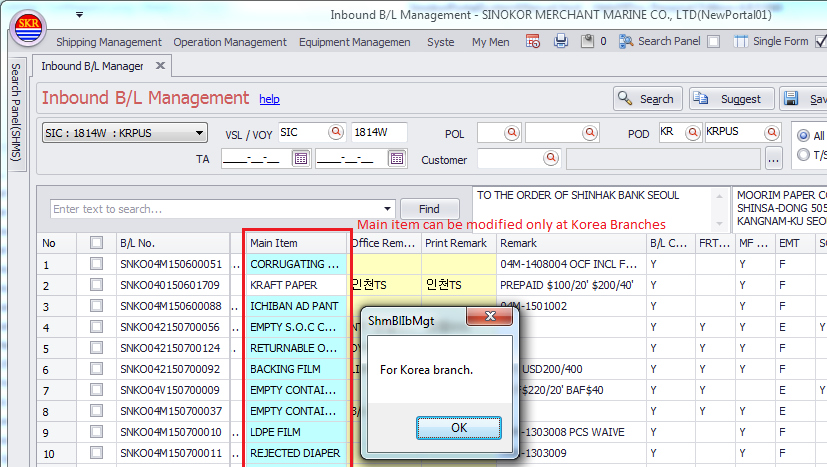
Task: Click the VSL lookup magnifier icon
Action: (337, 132)
